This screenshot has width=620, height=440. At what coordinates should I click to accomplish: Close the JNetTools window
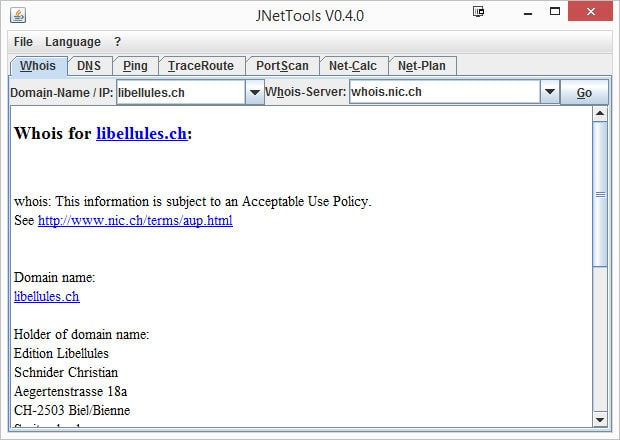(x=591, y=11)
